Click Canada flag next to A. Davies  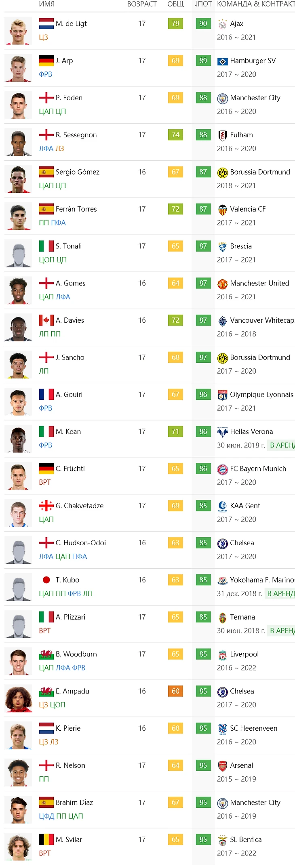(46, 320)
